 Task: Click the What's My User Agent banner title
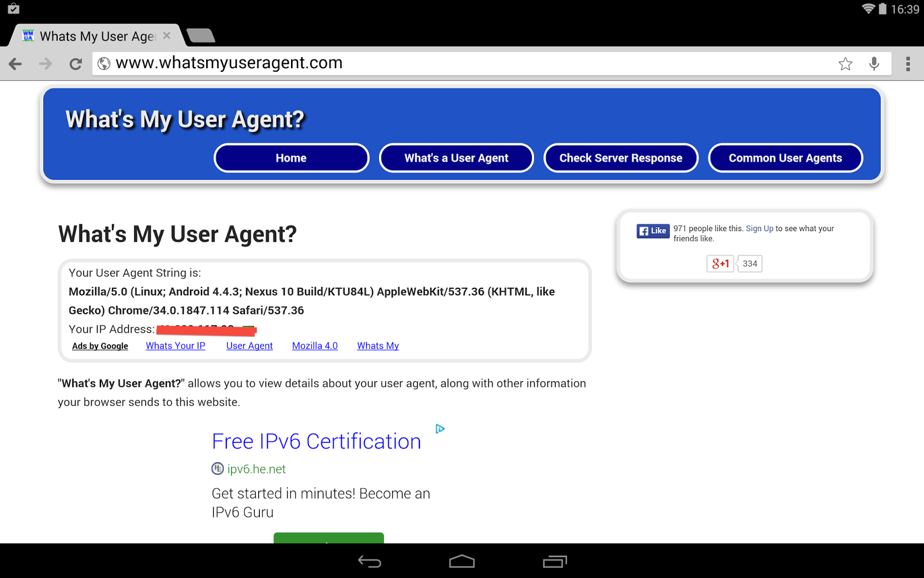coord(185,120)
